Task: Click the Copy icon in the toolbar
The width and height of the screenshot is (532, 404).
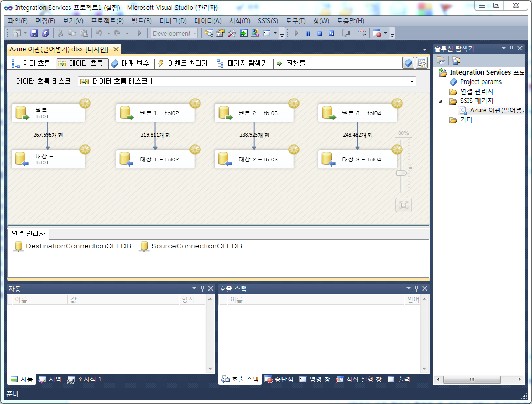Action: point(72,33)
